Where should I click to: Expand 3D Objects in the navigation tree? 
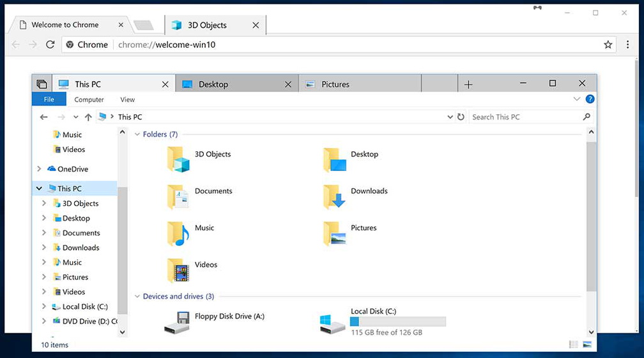coord(44,203)
